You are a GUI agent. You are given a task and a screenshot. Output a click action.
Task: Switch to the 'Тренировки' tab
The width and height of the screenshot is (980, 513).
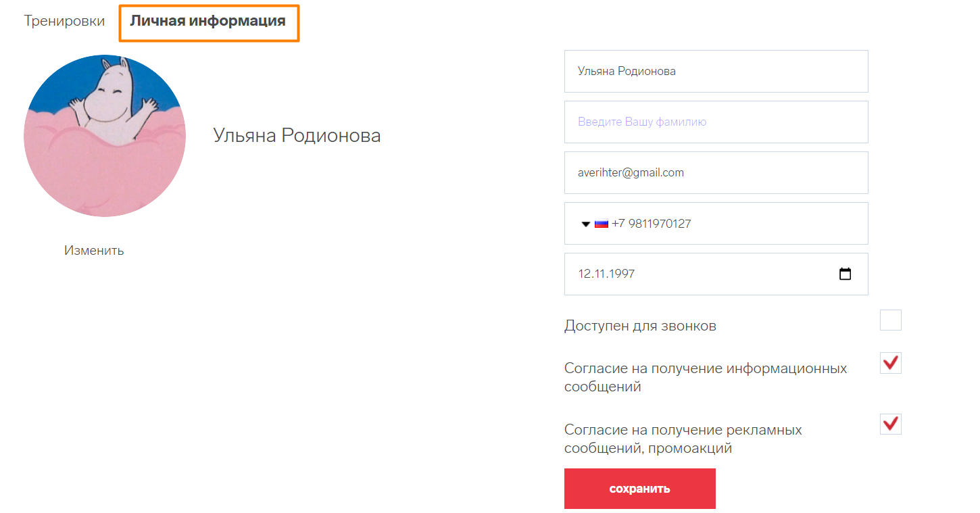(x=64, y=21)
